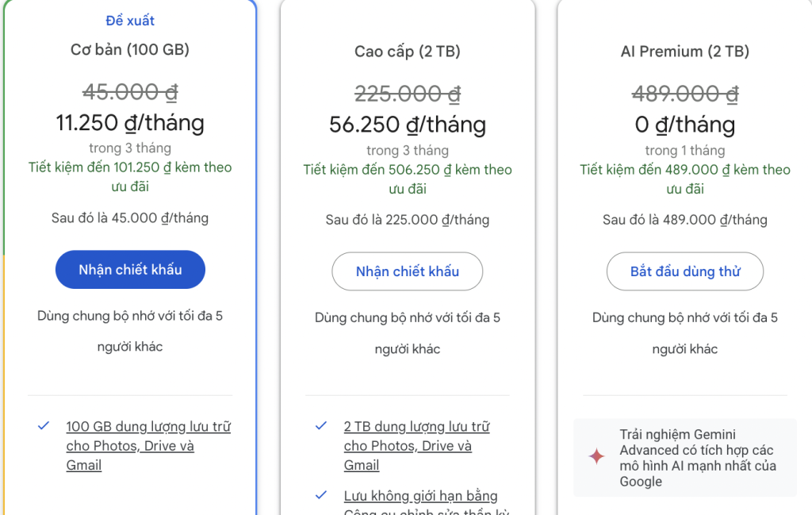Click the Trải nghiệm Gemini Advanced info box
This screenshot has height=515, width=812.
pyautogui.click(x=685, y=458)
